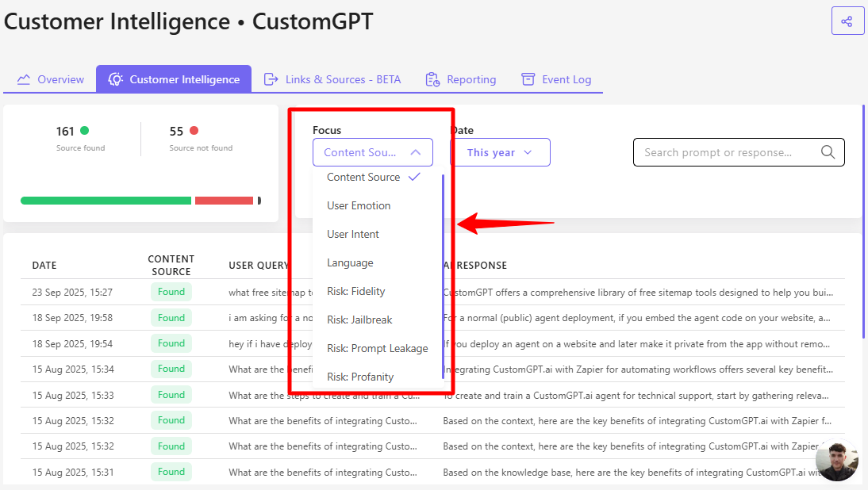This screenshot has height=490, width=868.
Task: Select Risk: Fidelity option
Action: tap(356, 292)
